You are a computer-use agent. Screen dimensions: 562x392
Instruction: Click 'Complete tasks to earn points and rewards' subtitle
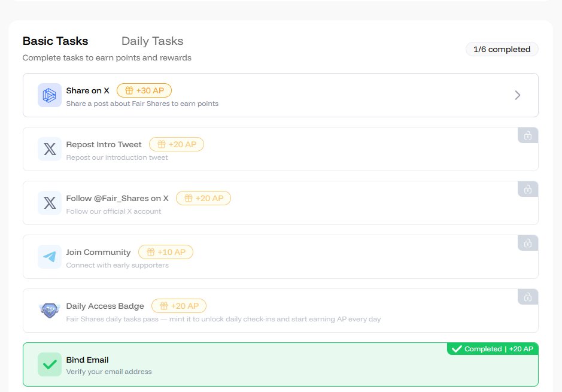(107, 57)
